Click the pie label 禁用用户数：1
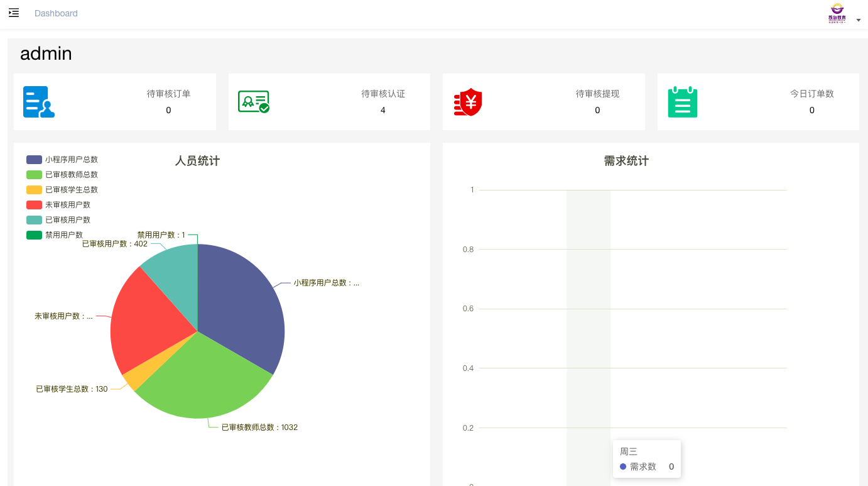The width and height of the screenshot is (868, 486). [161, 235]
